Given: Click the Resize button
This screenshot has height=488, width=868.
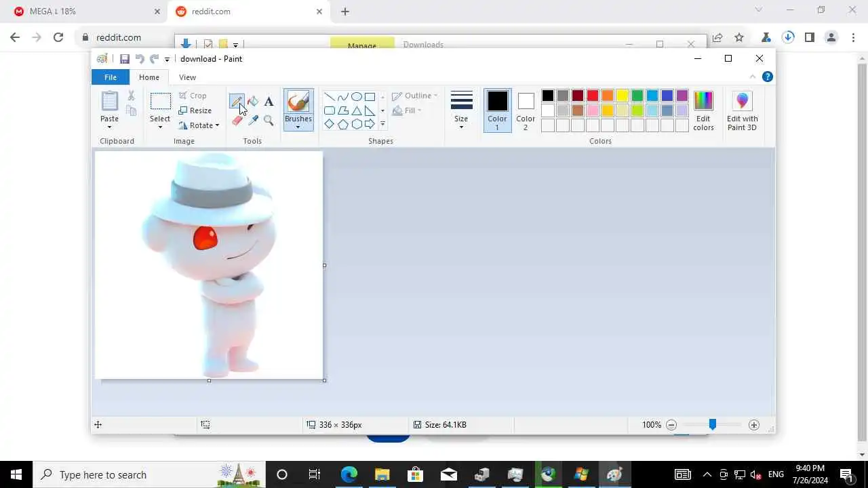Looking at the screenshot, I should point(195,110).
